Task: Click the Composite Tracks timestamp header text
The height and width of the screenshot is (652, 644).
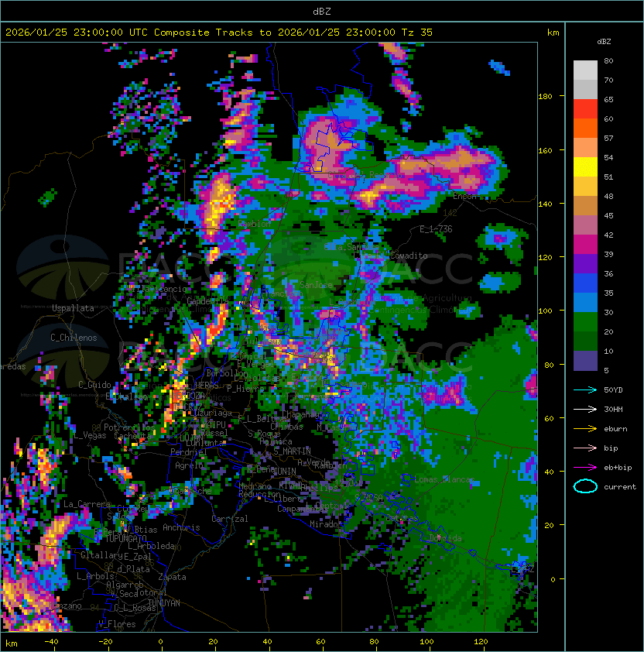Action: point(219,33)
